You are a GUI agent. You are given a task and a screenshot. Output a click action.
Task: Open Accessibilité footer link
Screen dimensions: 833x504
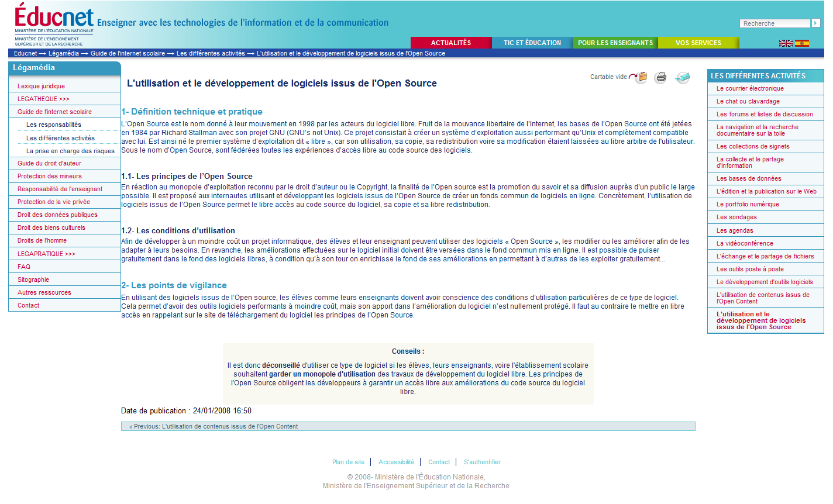396,462
